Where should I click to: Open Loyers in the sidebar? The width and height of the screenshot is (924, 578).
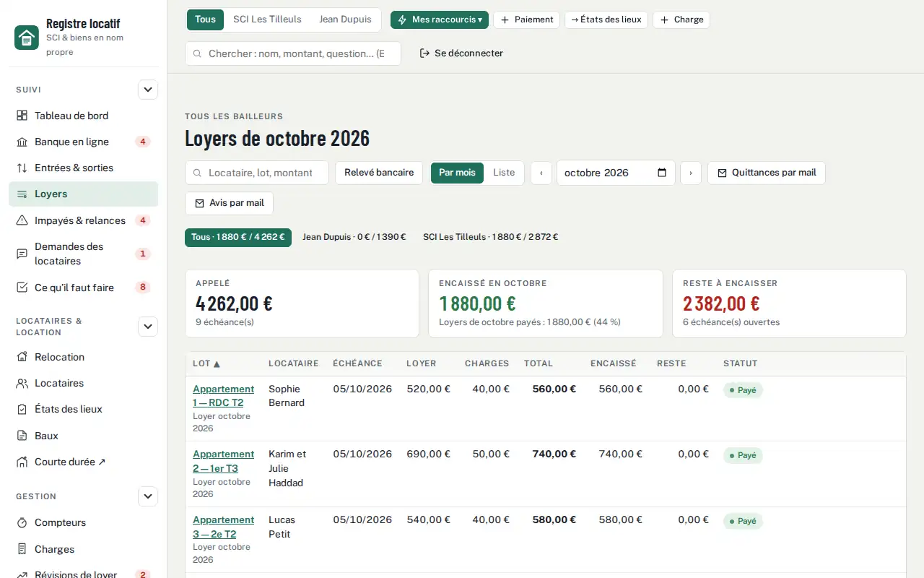pos(83,194)
